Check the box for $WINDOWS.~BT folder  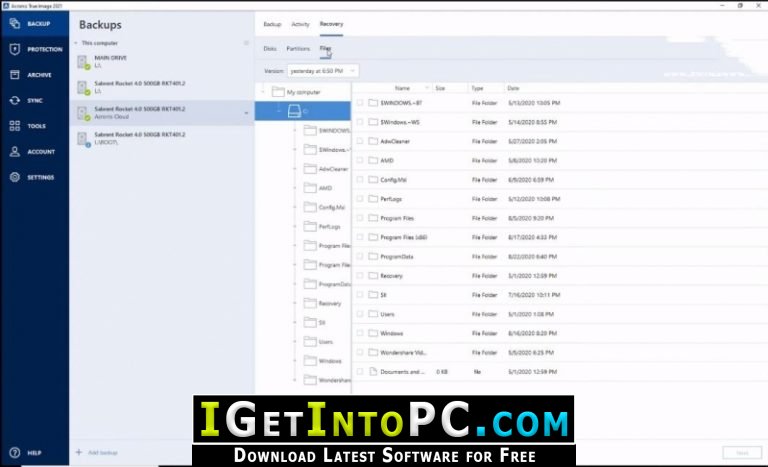click(360, 103)
